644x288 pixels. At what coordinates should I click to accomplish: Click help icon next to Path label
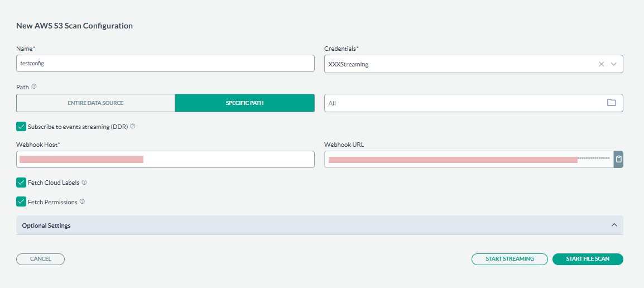click(x=34, y=87)
